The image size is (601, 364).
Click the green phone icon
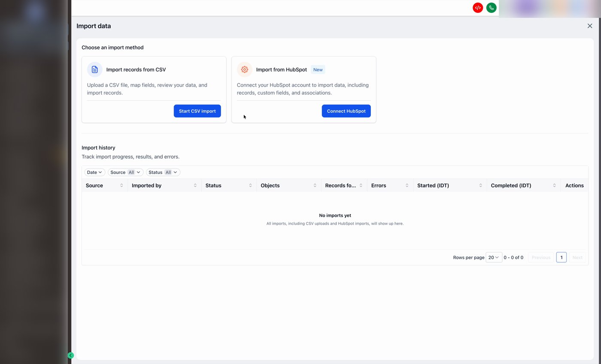[x=491, y=7]
